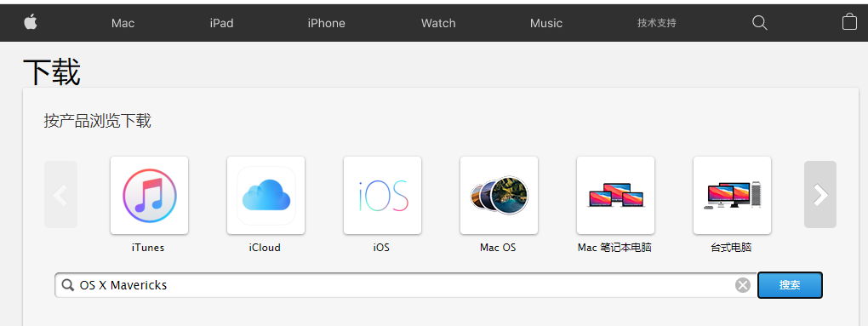Click the iTunes label text
This screenshot has width=868, height=326.
pyautogui.click(x=148, y=248)
